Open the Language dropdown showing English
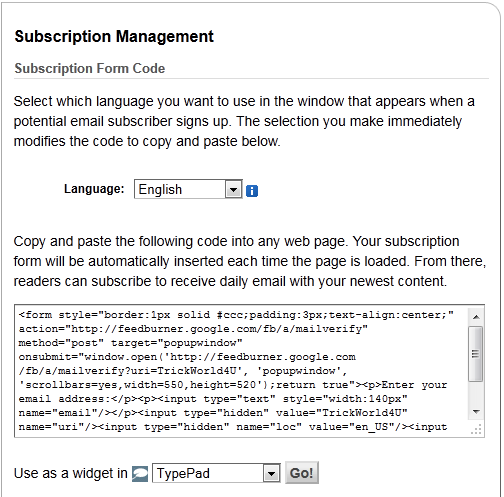Image resolution: width=504 pixels, height=497 pixels. pyautogui.click(x=188, y=189)
